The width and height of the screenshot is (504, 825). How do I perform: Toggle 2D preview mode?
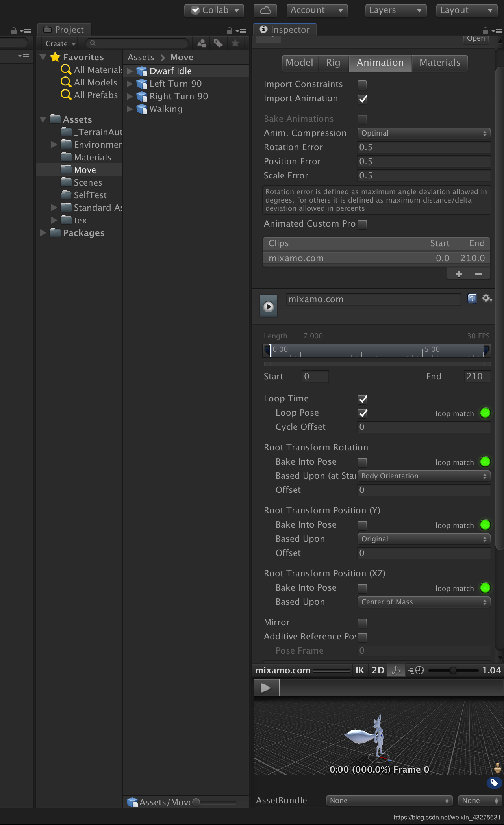click(378, 670)
